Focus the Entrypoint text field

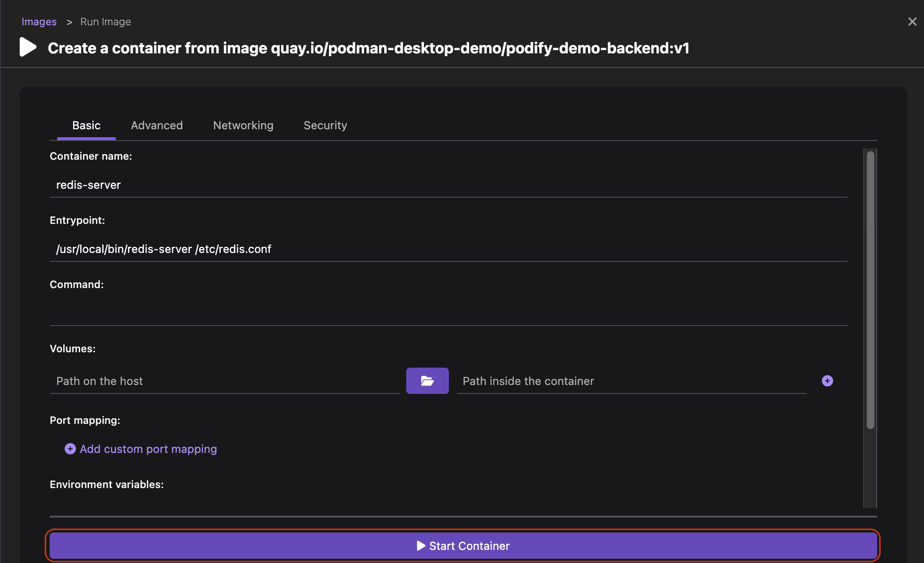tap(448, 249)
